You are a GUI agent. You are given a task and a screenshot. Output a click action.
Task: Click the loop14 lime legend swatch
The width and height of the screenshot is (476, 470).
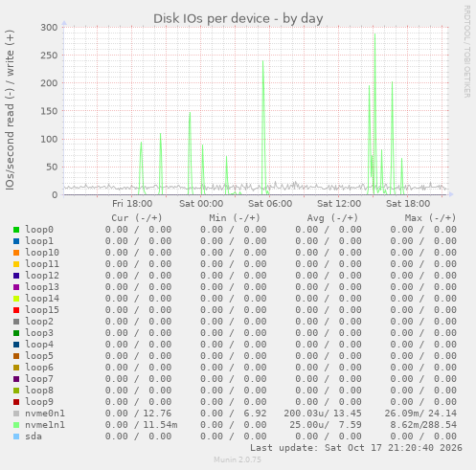(16, 299)
